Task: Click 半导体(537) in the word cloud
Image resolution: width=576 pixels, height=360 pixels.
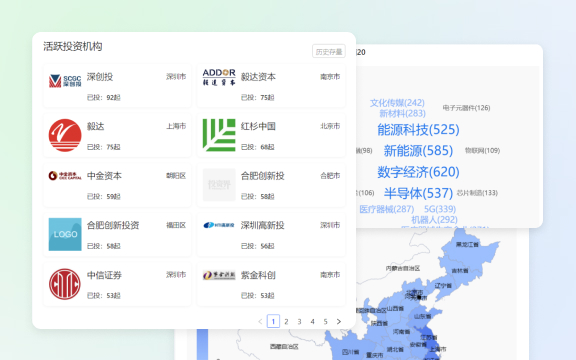Action: (x=418, y=193)
